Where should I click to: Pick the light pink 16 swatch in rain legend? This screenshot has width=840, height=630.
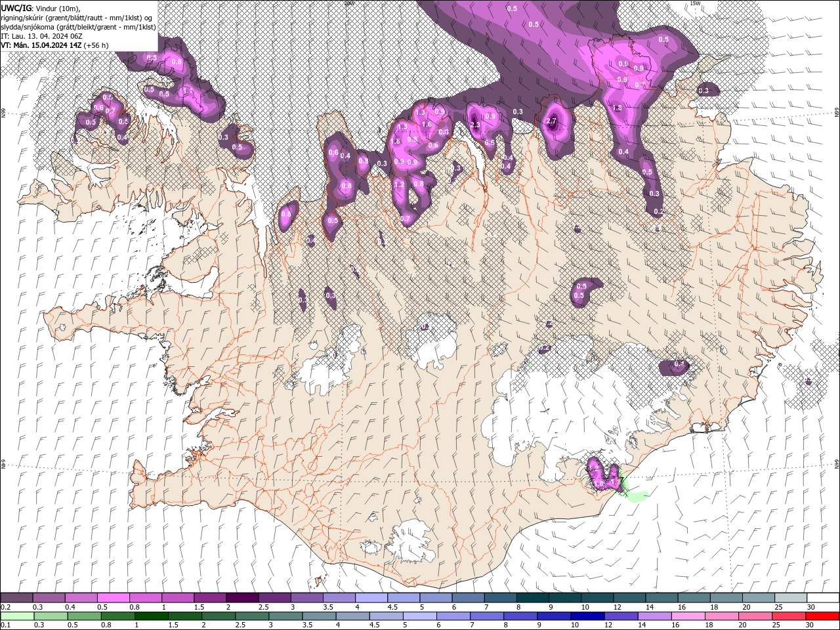pos(688,616)
